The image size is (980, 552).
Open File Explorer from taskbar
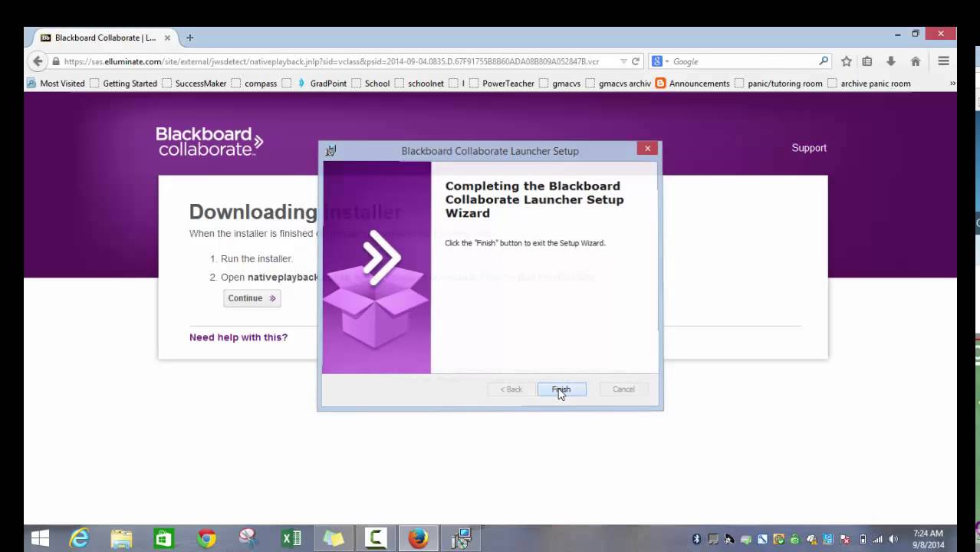pos(121,538)
